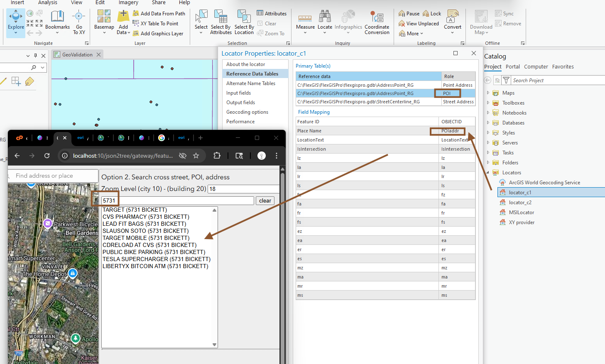Open the Infographics tool
Image resolution: width=605 pixels, height=364 pixels.
348,22
